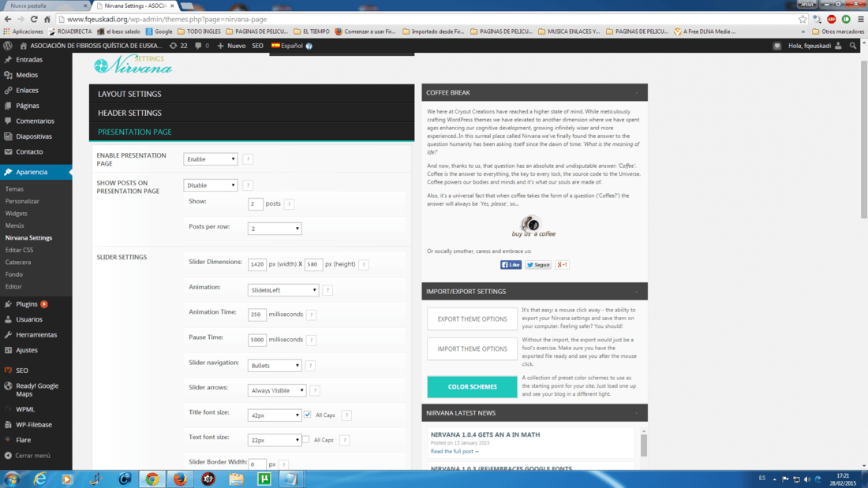Click Nuevo in admin bar

point(231,46)
